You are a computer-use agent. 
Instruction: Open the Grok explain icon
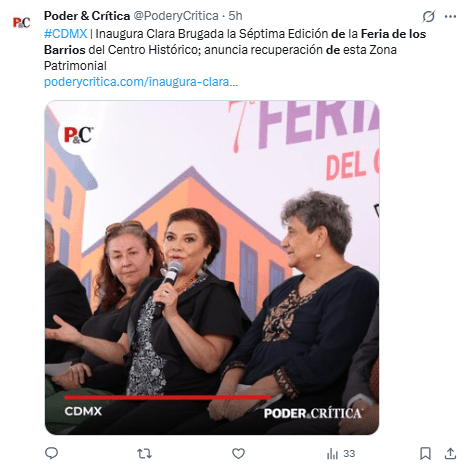tap(428, 16)
